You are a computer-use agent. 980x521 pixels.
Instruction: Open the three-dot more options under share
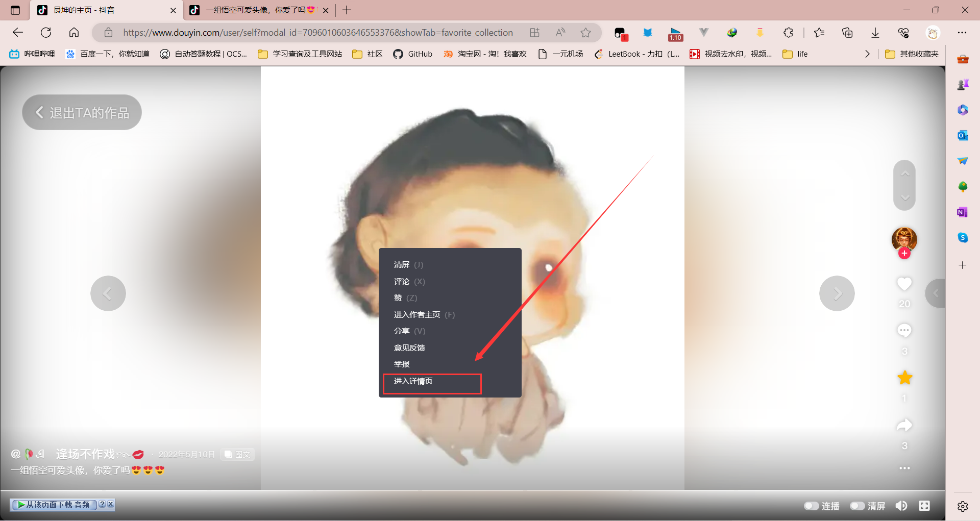(904, 468)
